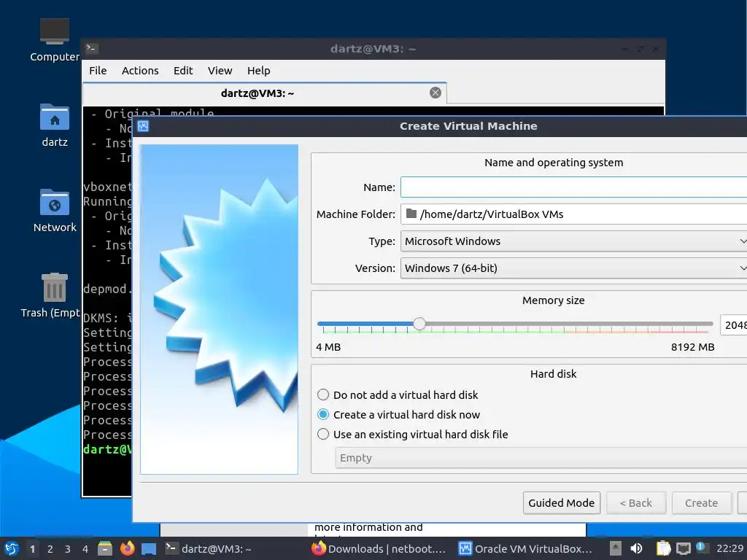Screen dimensions: 747x560
Task: Close the dartz@VM3 terminal tab
Action: [x=435, y=93]
